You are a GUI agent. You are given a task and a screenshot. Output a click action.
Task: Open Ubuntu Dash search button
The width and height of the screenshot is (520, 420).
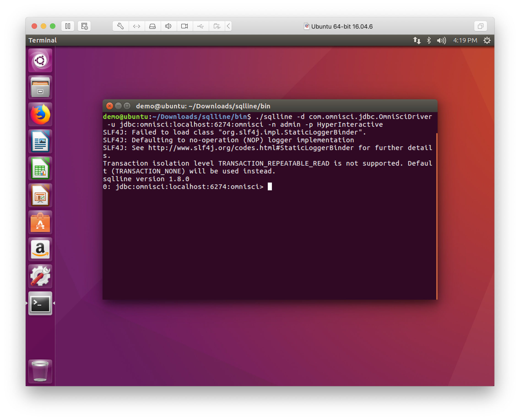tap(40, 60)
